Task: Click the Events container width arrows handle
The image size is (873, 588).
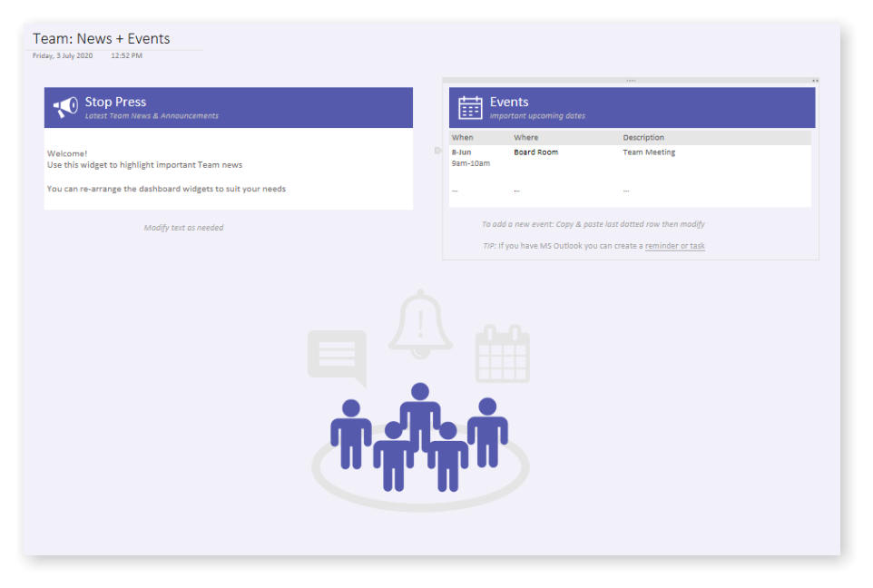Action: pyautogui.click(x=815, y=81)
